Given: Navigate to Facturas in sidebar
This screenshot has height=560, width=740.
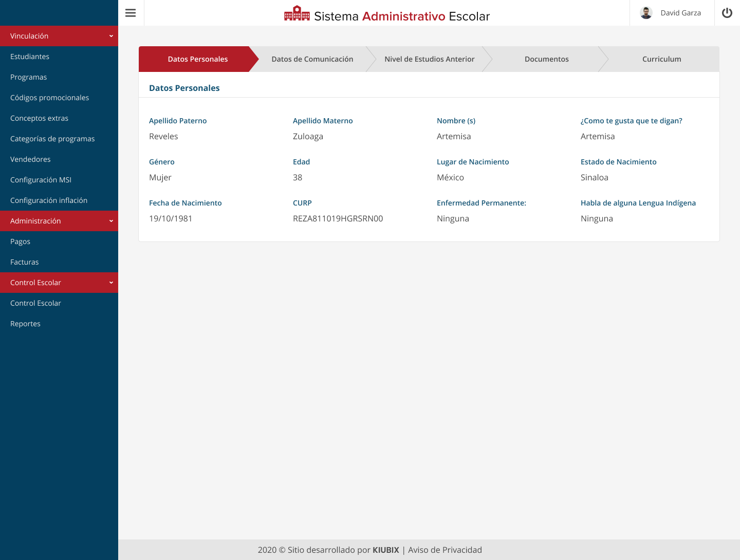Looking at the screenshot, I should pyautogui.click(x=24, y=262).
